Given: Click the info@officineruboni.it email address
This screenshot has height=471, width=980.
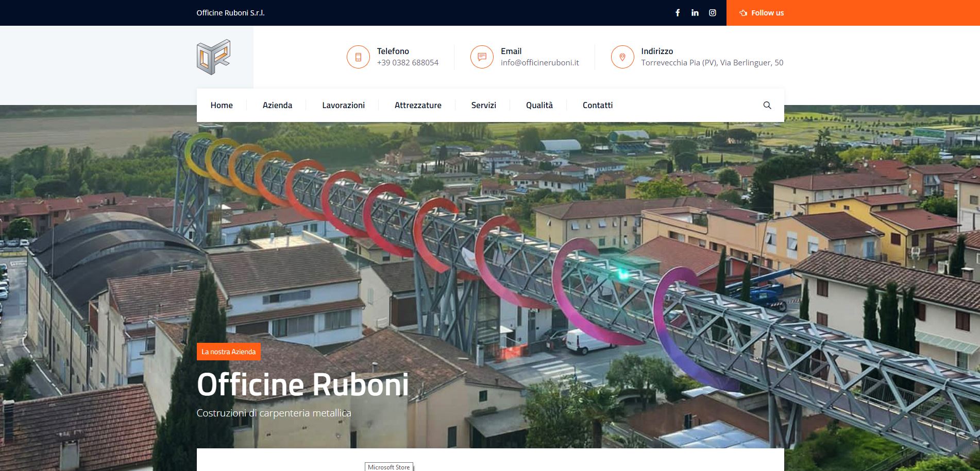Looking at the screenshot, I should tap(539, 63).
